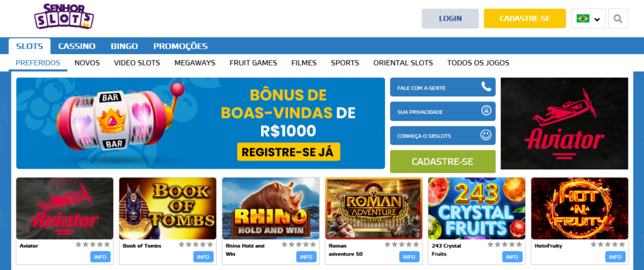Click the search magnifier icon
Image resolution: width=644 pixels, height=270 pixels.
(x=618, y=18)
